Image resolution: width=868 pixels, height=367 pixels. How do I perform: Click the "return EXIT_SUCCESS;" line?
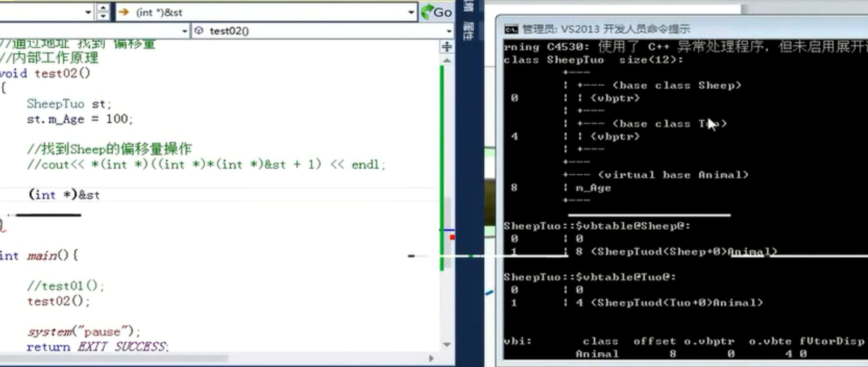[x=98, y=347]
